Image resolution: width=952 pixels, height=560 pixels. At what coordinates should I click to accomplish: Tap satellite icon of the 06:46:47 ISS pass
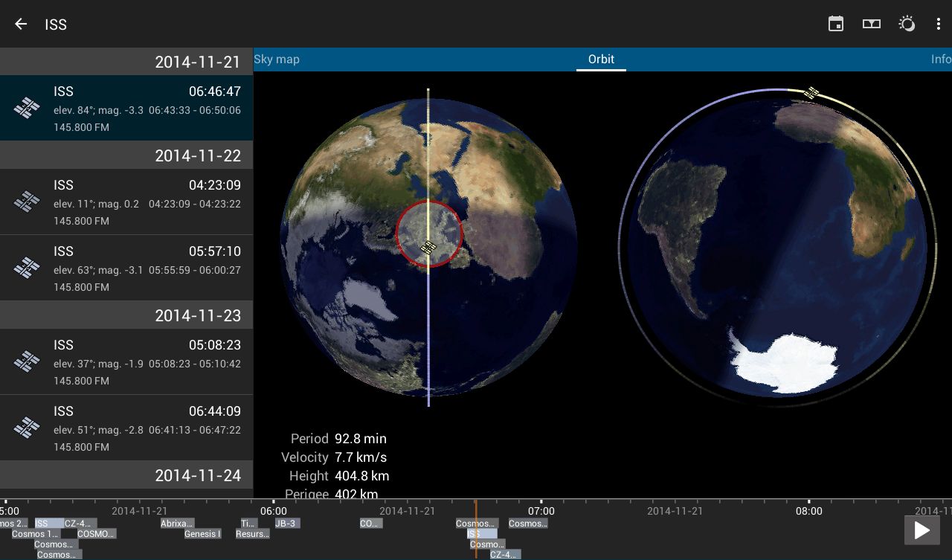point(27,108)
